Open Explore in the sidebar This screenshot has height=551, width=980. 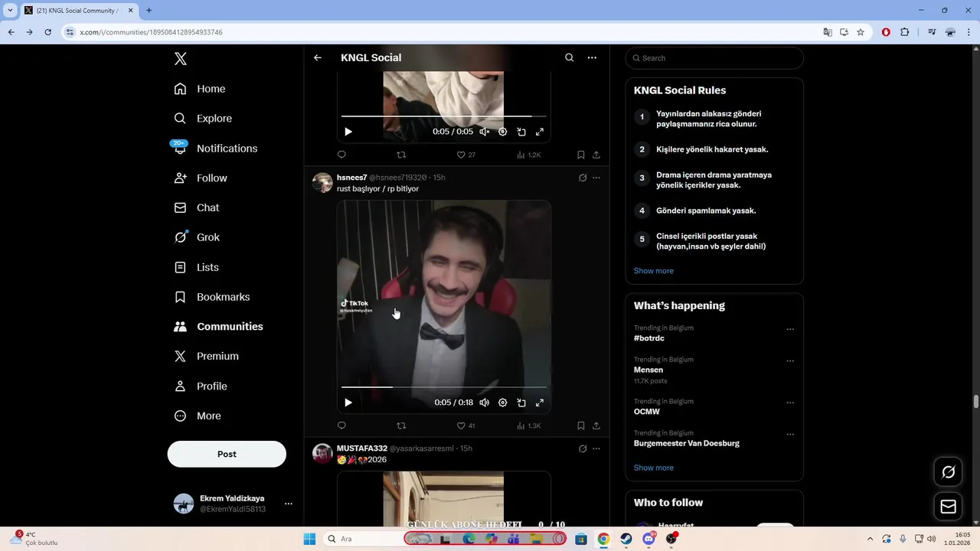click(203, 119)
